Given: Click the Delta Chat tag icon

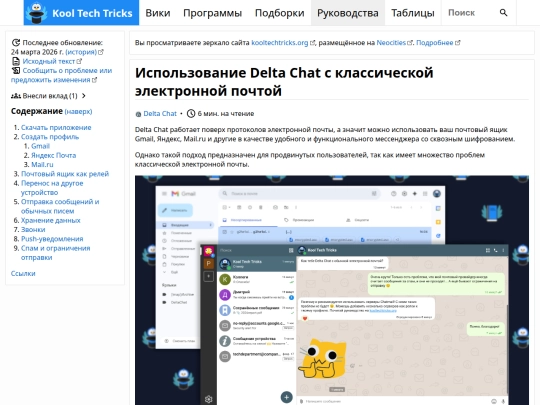Looking at the screenshot, I should point(138,114).
